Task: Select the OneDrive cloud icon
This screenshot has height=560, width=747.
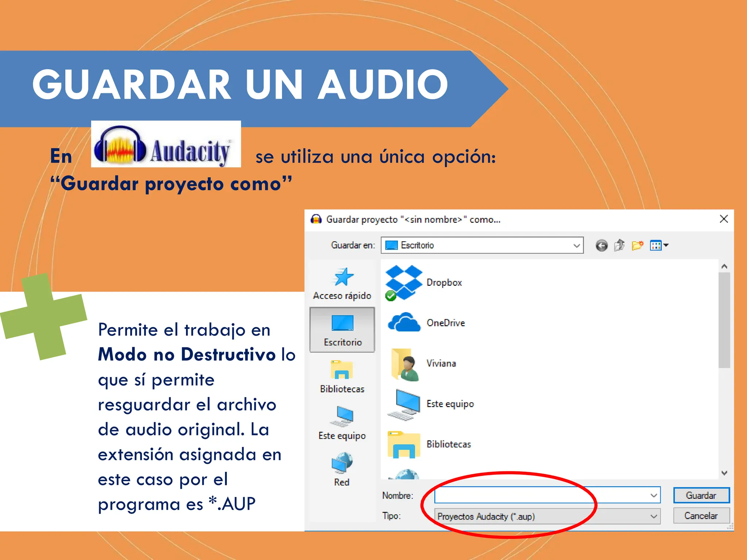Action: (403, 322)
